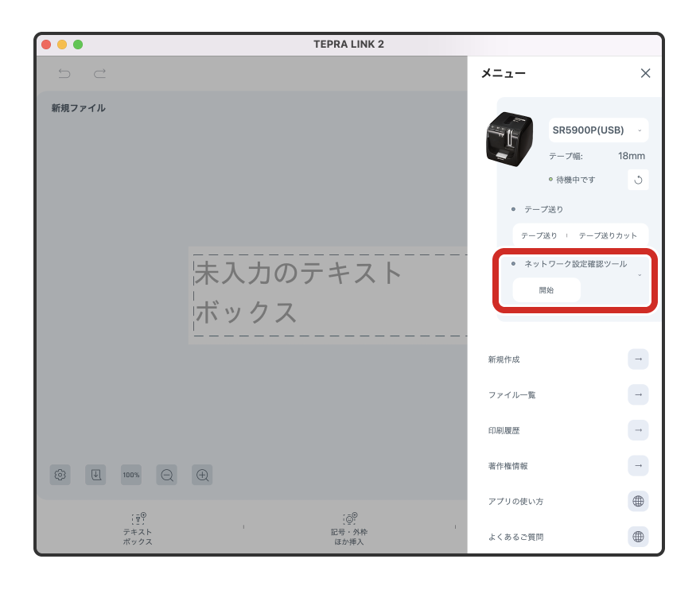Zoom in with the plus magnifier
700x590 pixels.
point(202,475)
